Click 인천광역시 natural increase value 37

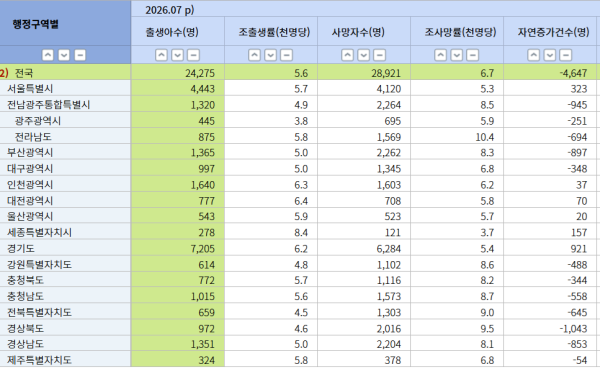click(x=581, y=185)
